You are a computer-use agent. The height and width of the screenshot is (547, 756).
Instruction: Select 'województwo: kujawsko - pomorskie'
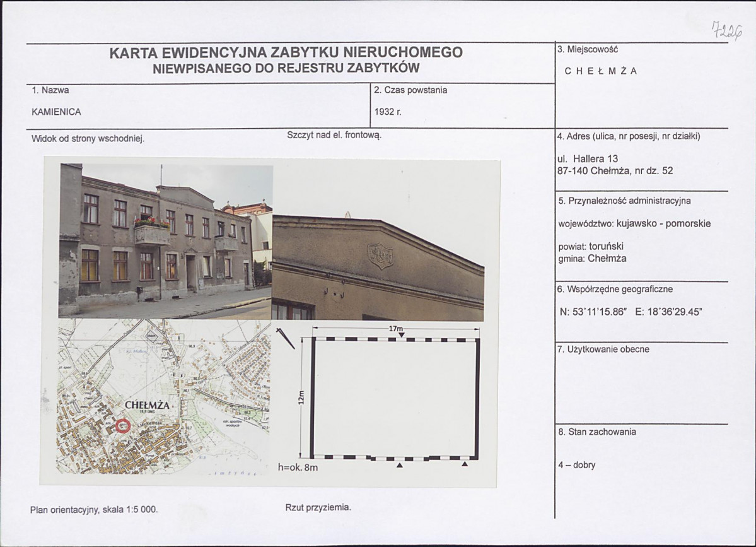pyautogui.click(x=634, y=224)
